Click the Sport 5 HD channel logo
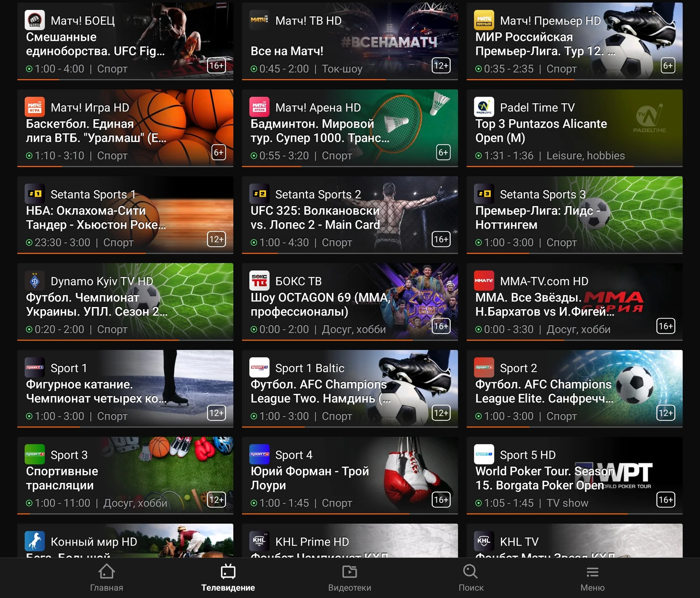 click(484, 454)
